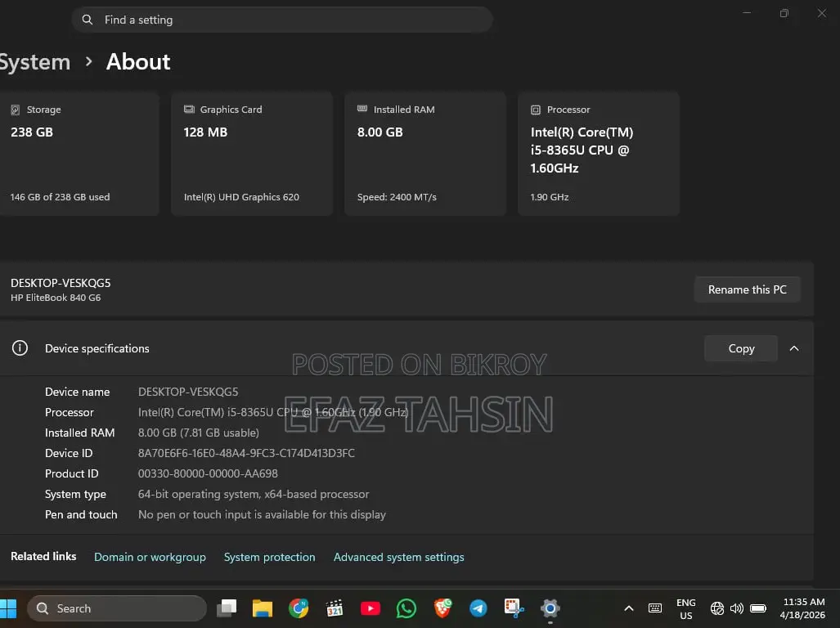Click the battery tray icon
This screenshot has width=840, height=628.
point(758,608)
